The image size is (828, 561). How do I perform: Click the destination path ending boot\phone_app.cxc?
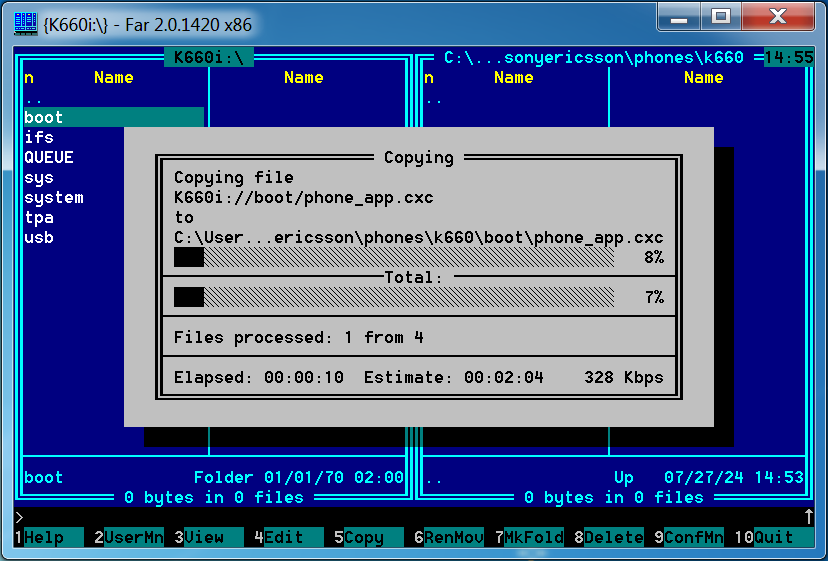click(x=419, y=238)
